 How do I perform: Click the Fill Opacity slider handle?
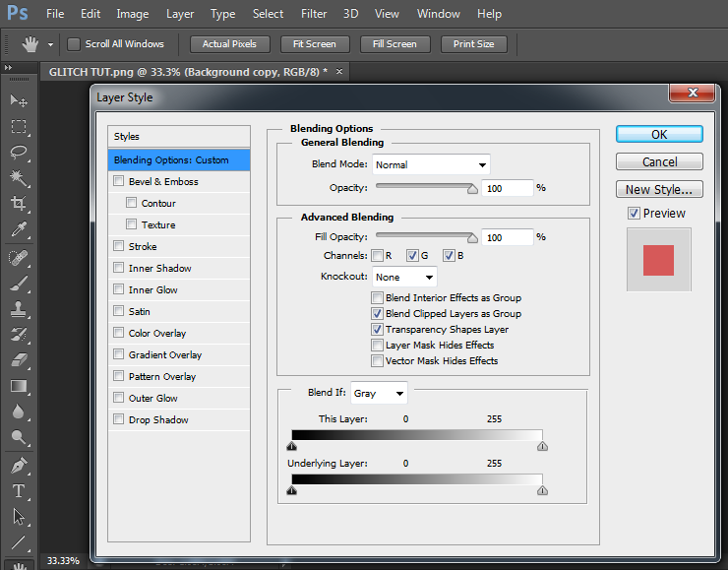point(472,239)
